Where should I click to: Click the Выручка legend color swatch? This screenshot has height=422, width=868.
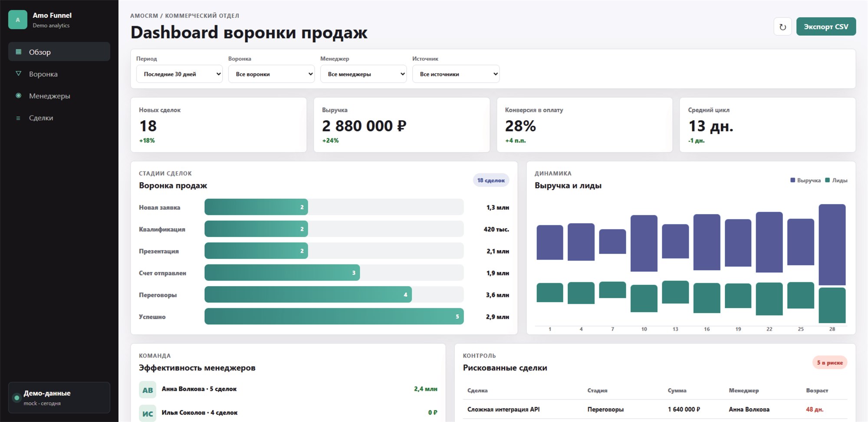[x=792, y=180]
